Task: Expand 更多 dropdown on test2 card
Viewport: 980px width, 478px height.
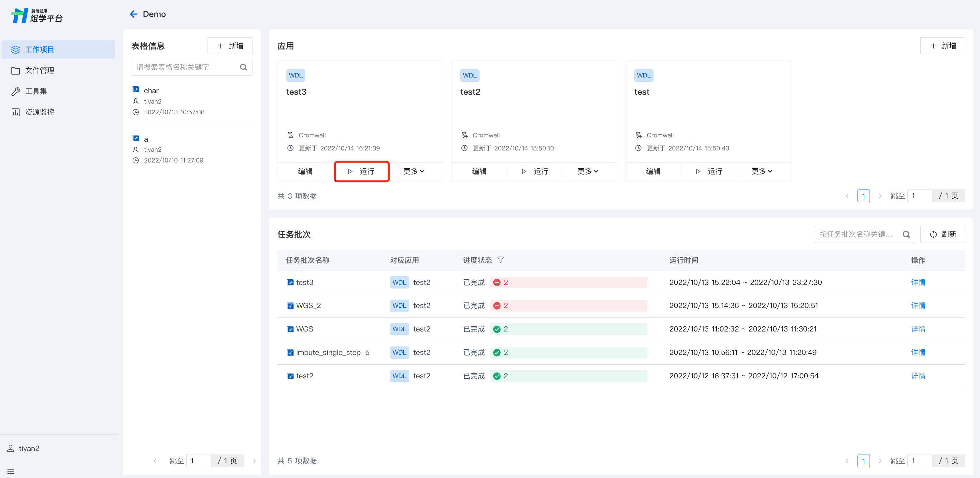Action: click(587, 172)
